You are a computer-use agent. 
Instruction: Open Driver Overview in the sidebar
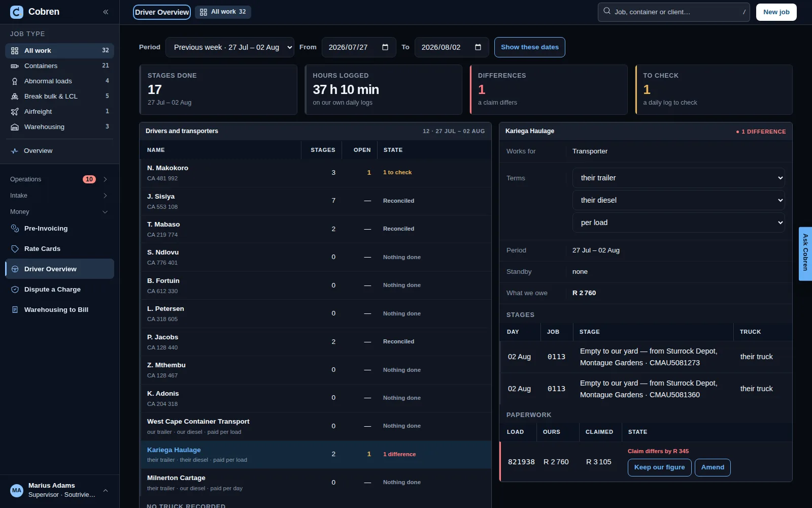click(59, 269)
